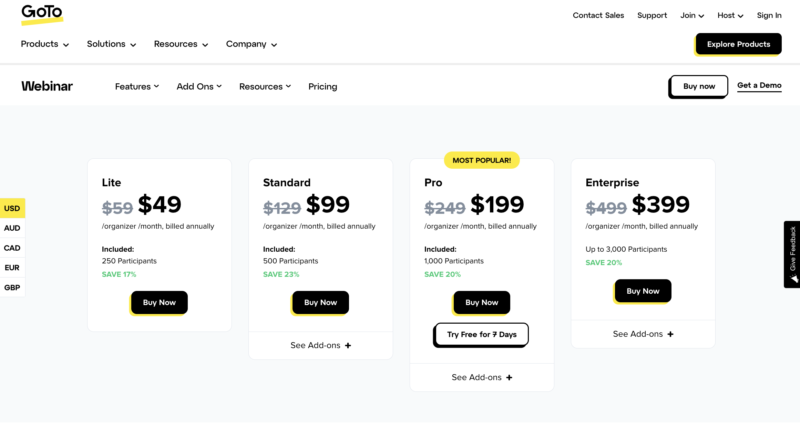The height and width of the screenshot is (429, 800).
Task: Click the GoTo logo
Action: [x=42, y=14]
